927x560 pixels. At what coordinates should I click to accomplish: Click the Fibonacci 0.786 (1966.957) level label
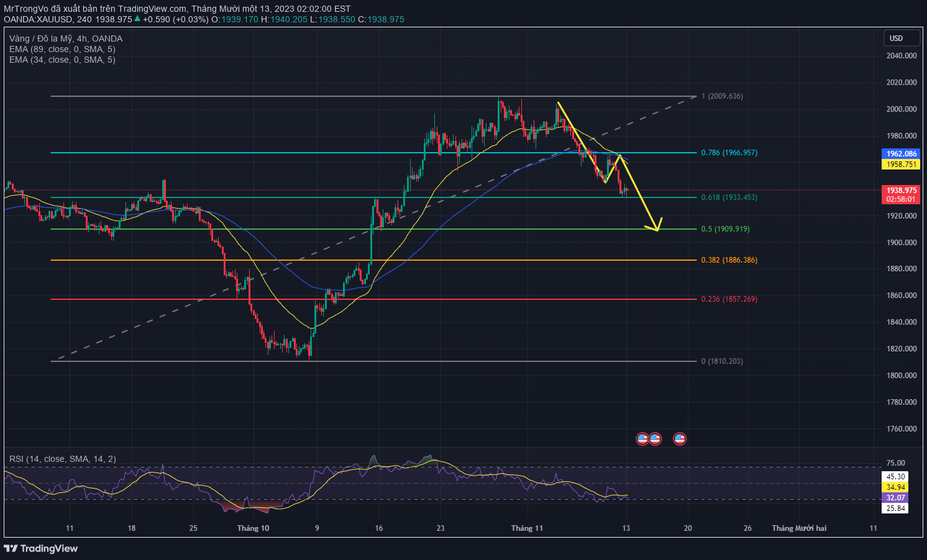click(729, 153)
